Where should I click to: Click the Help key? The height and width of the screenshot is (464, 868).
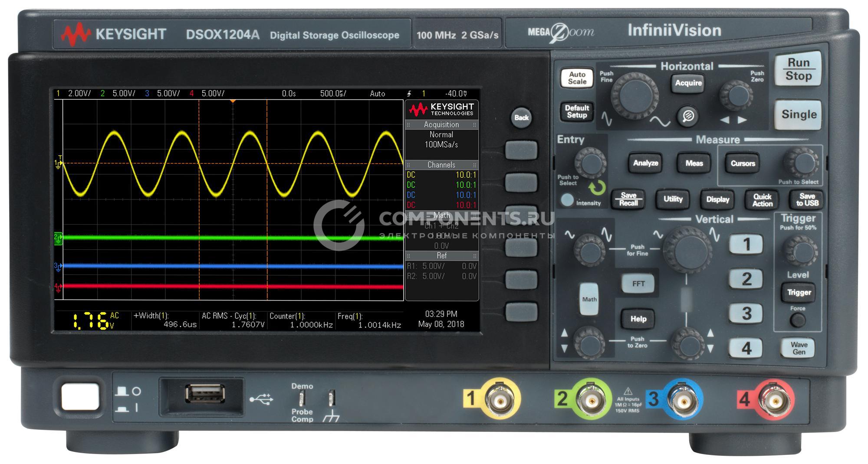click(638, 319)
